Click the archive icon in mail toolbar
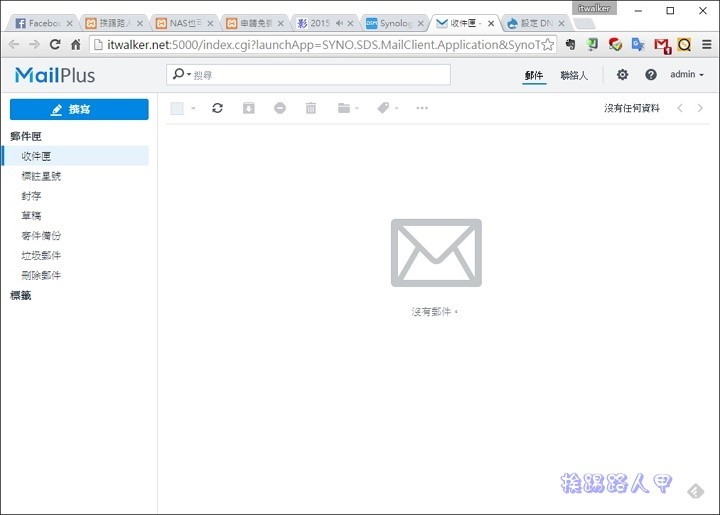720x515 pixels. 249,108
